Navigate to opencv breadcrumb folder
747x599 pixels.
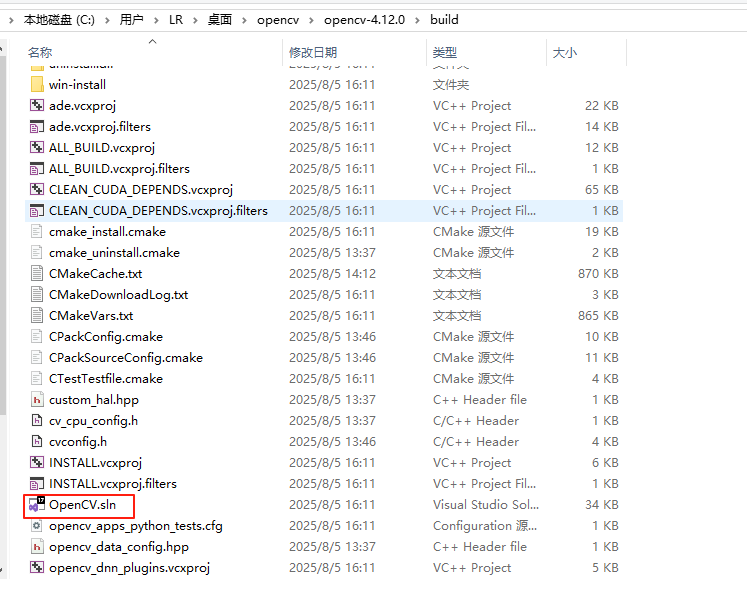point(278,20)
